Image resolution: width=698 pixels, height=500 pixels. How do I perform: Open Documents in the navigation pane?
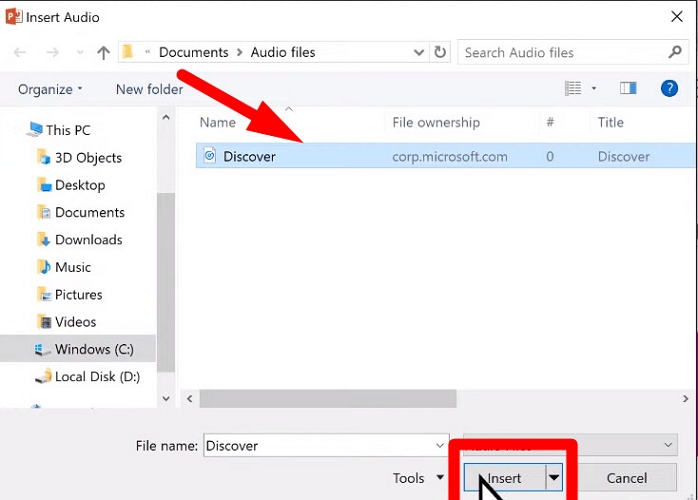click(89, 212)
